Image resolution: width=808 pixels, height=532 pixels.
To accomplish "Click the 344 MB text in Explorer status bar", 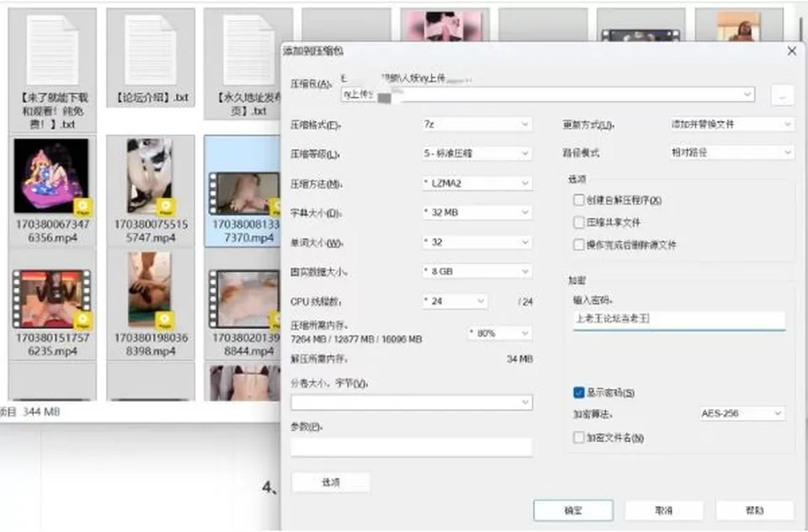I will pos(41,412).
